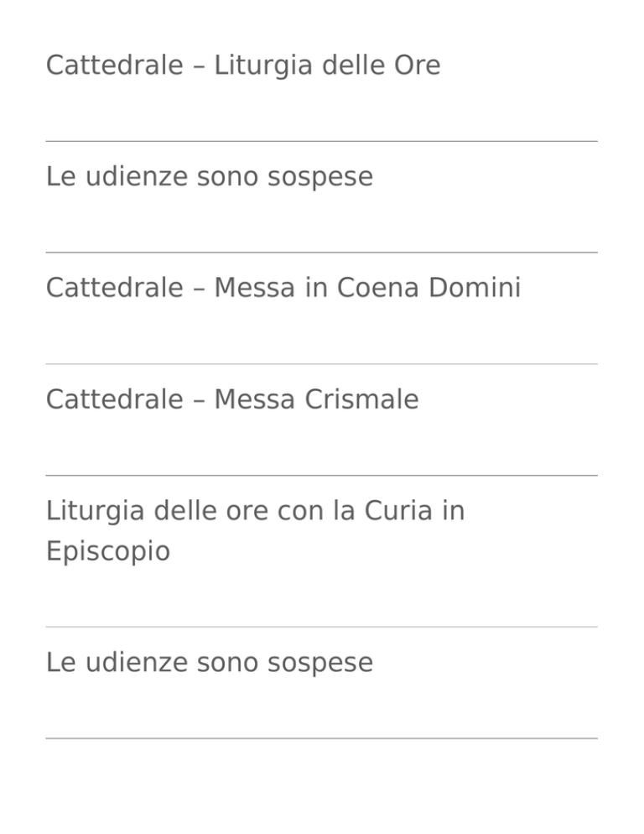Click the words Coena Domini
The image size is (644, 834).
[428, 288]
